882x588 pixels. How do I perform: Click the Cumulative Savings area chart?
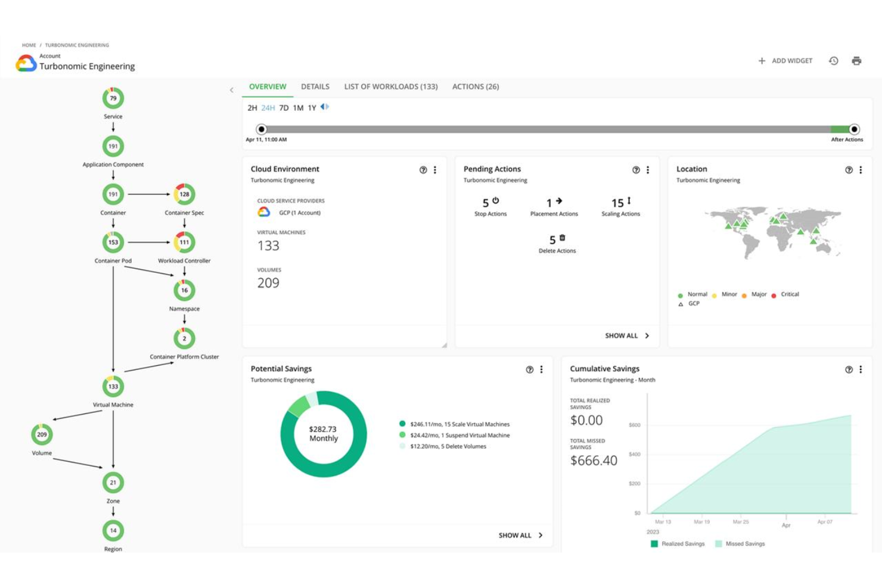tap(752, 465)
